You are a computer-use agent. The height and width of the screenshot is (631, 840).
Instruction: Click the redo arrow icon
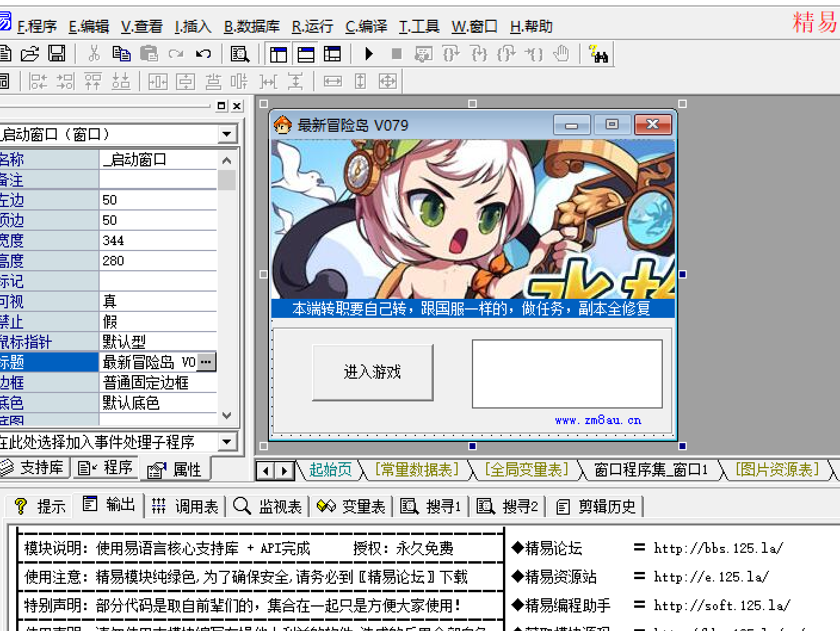[176, 54]
